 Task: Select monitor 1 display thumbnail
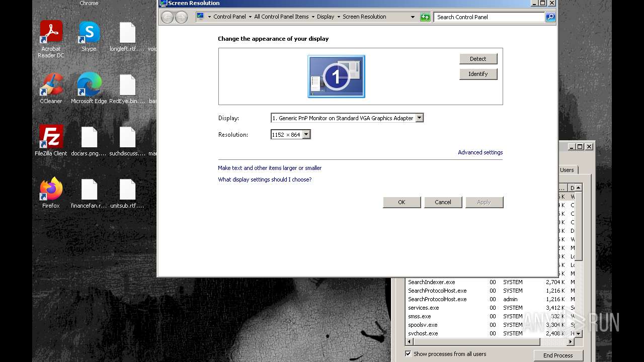pos(336,76)
